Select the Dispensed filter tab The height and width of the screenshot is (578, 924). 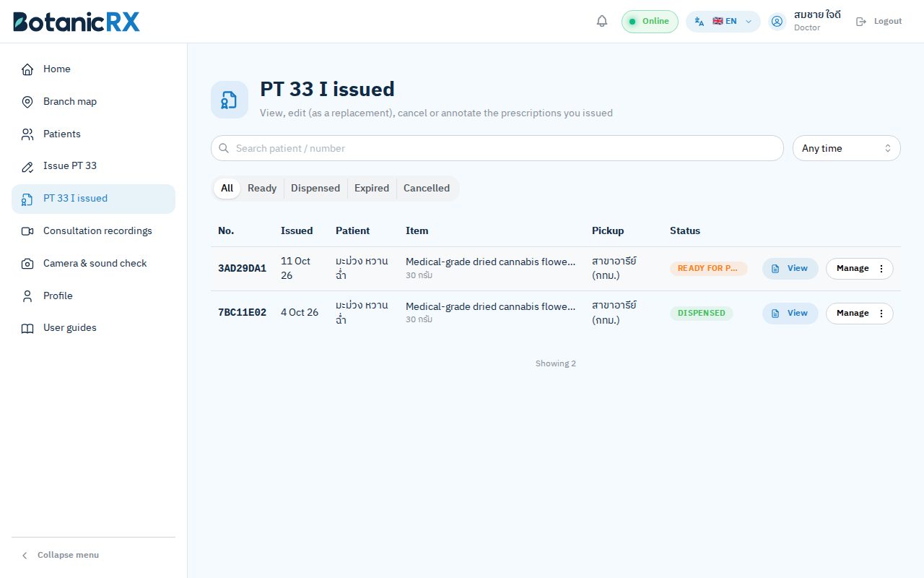pyautogui.click(x=315, y=189)
